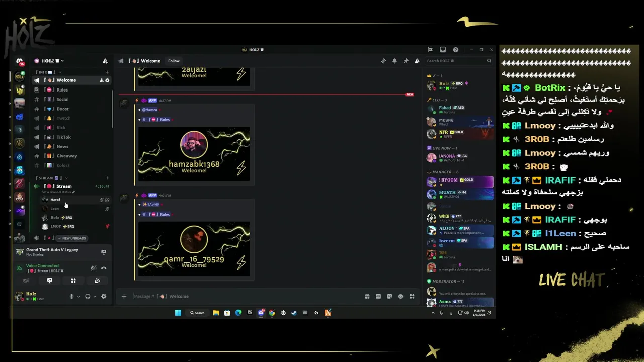
Task: Open Edit Channel gear on Welcome channel
Action: [x=107, y=80]
